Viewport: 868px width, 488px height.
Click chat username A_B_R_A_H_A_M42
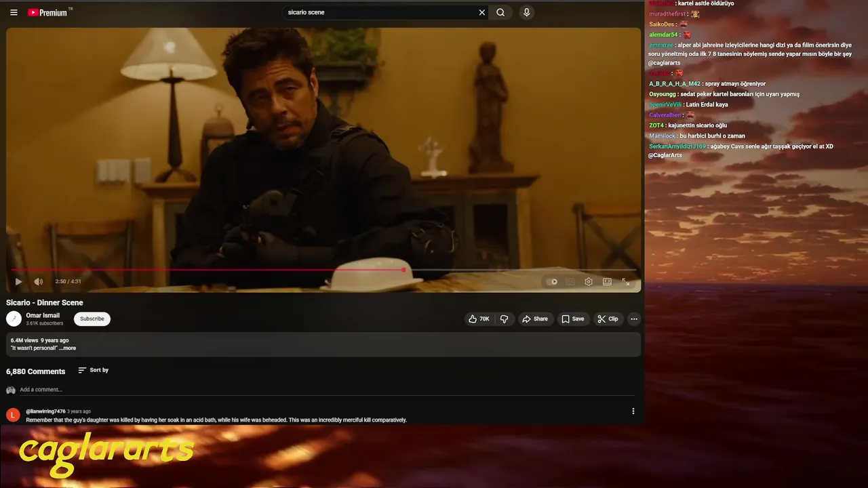click(x=675, y=84)
